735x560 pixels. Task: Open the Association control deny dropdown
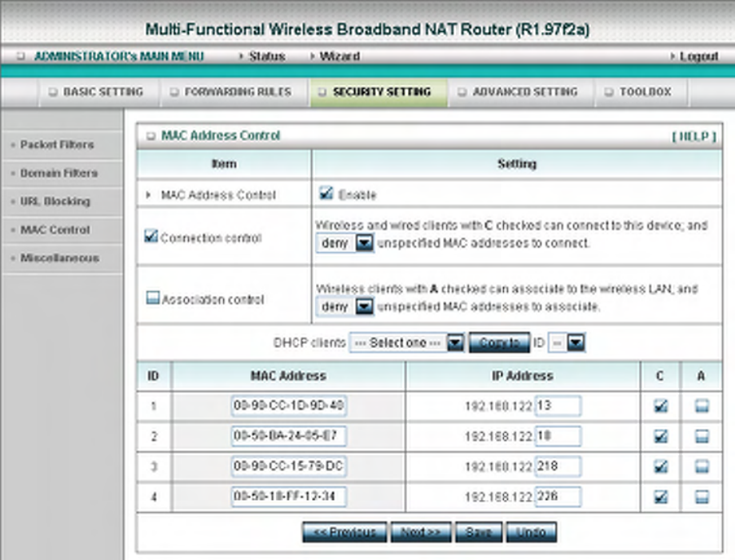point(345,306)
